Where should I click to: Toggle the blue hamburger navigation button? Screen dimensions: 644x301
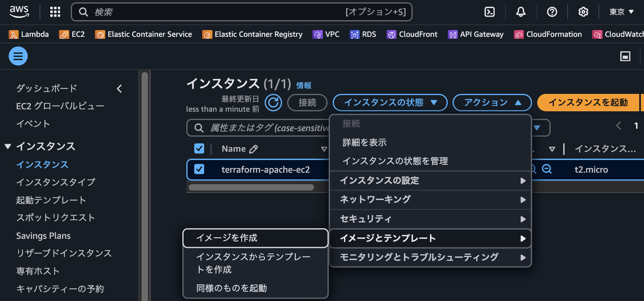[18, 56]
